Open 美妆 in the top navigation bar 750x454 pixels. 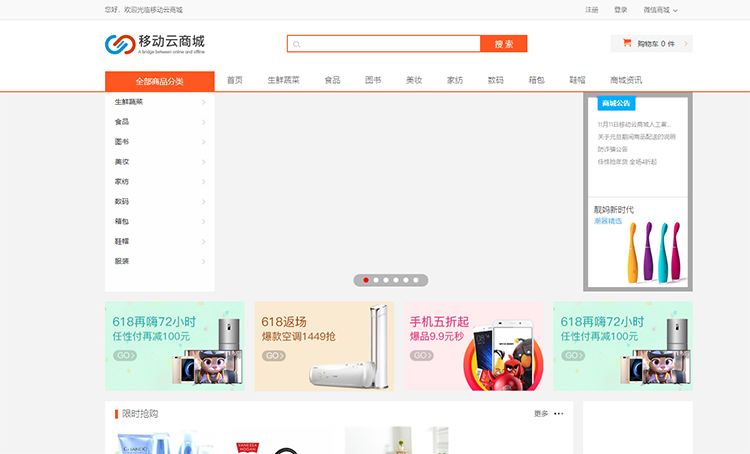[414, 80]
